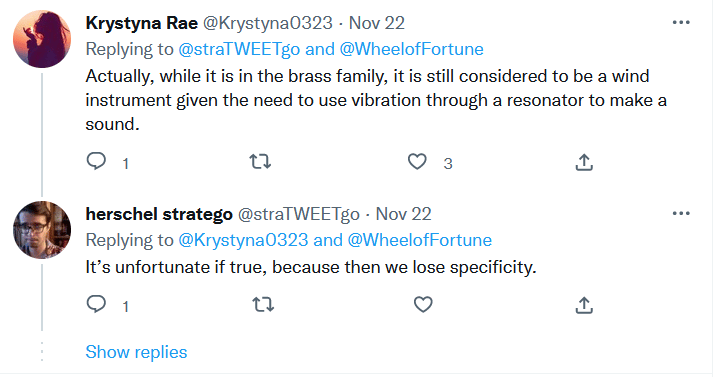
Task: Retweet herschel stratego's tweet
Action: [x=263, y=304]
